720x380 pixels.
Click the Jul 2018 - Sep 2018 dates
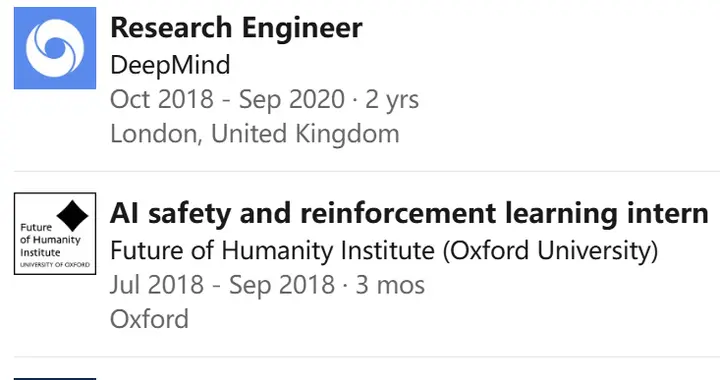tap(223, 285)
